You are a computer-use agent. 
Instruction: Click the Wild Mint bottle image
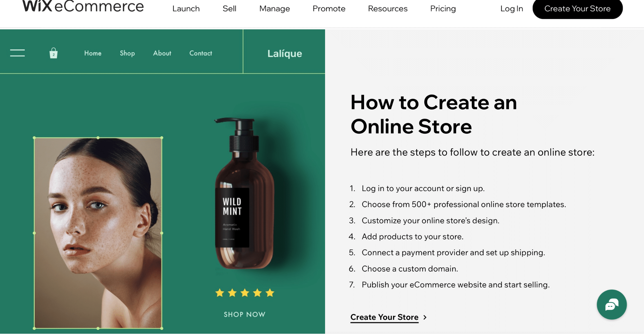(x=244, y=193)
